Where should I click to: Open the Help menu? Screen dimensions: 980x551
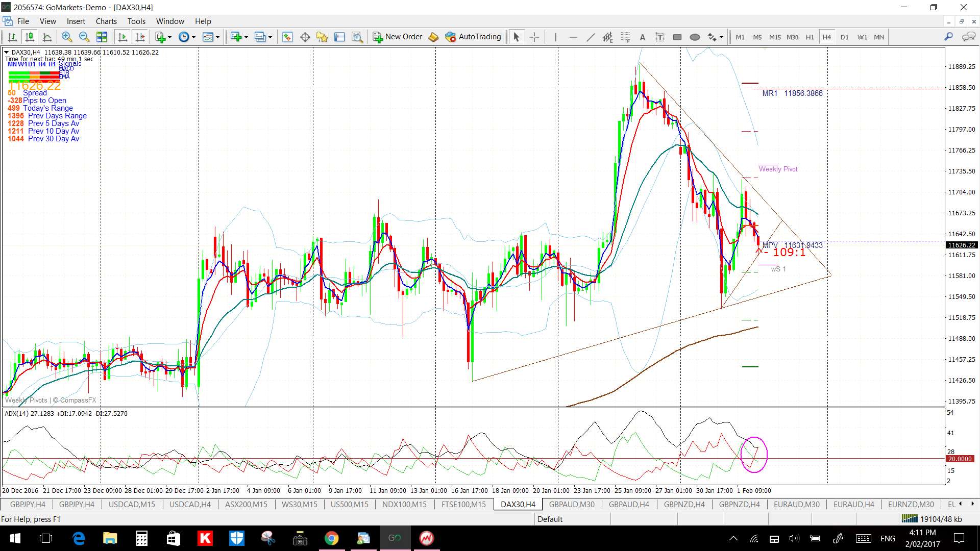pyautogui.click(x=203, y=21)
